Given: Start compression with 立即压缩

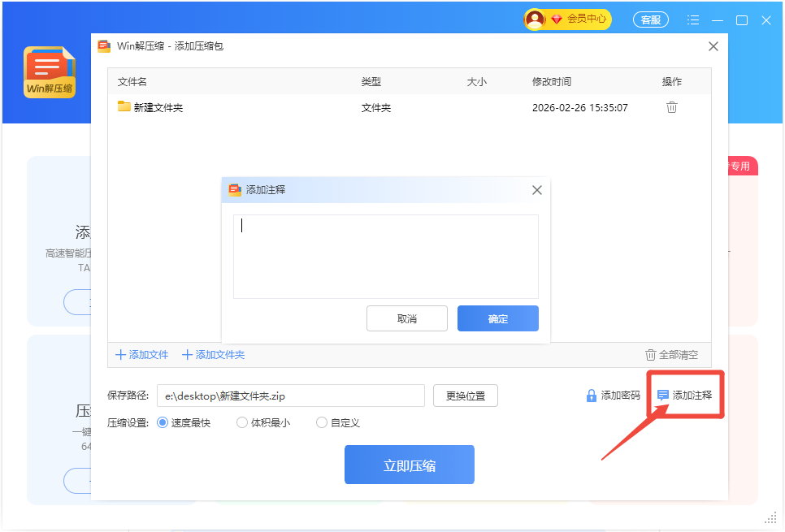Looking at the screenshot, I should click(409, 465).
